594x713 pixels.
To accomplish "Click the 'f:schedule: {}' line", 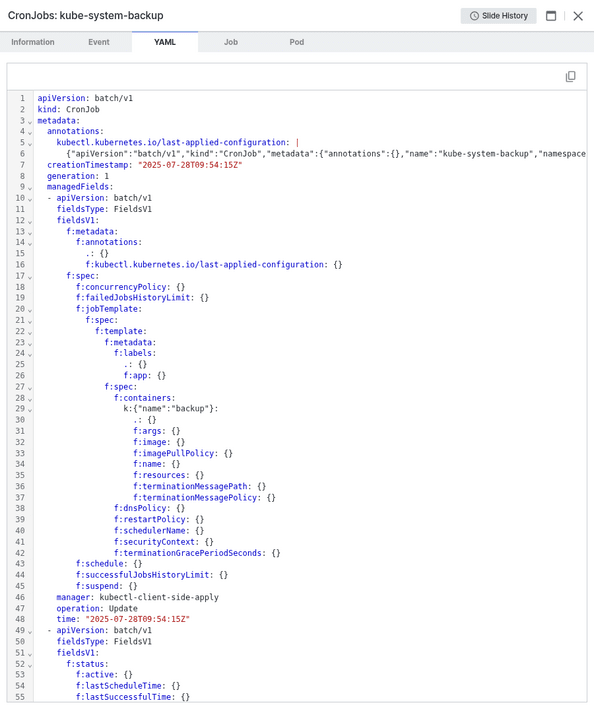I will click(x=109, y=564).
